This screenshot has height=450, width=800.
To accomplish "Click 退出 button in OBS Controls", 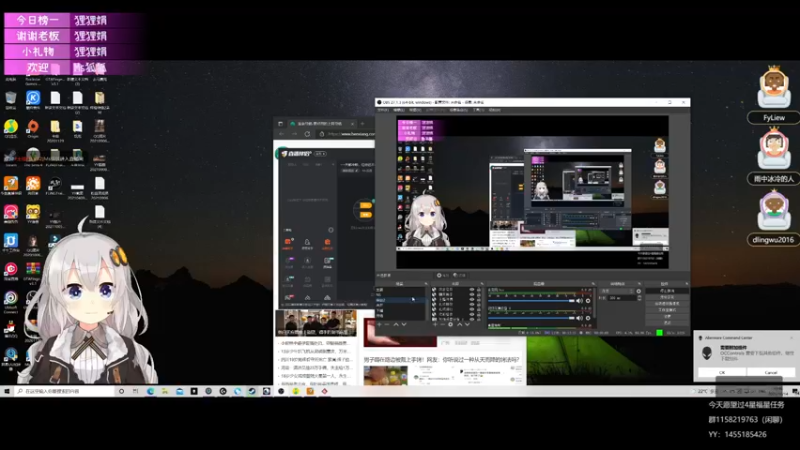I will click(x=667, y=322).
